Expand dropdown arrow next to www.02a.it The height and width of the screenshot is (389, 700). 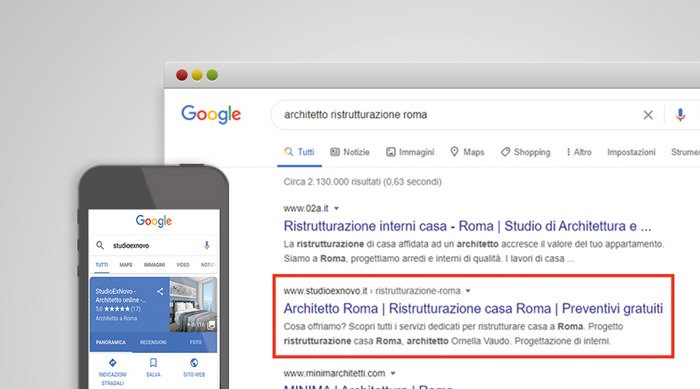[x=337, y=208]
